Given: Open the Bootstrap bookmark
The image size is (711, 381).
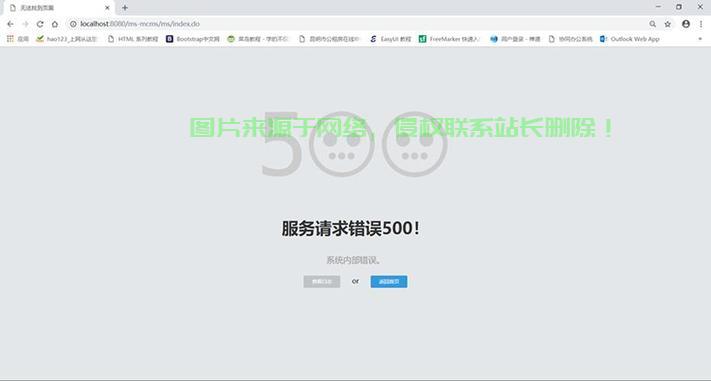Looking at the screenshot, I should pos(193,39).
